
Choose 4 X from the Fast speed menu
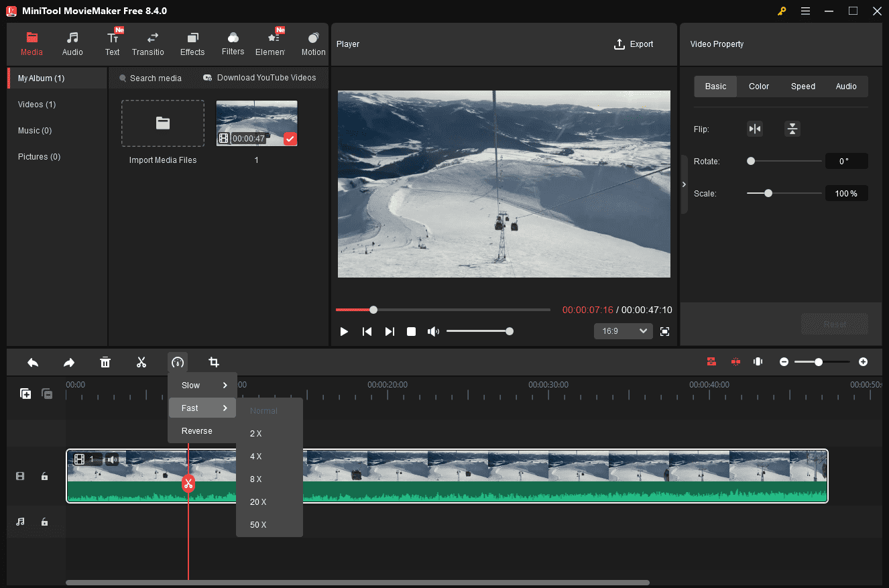[x=256, y=456]
